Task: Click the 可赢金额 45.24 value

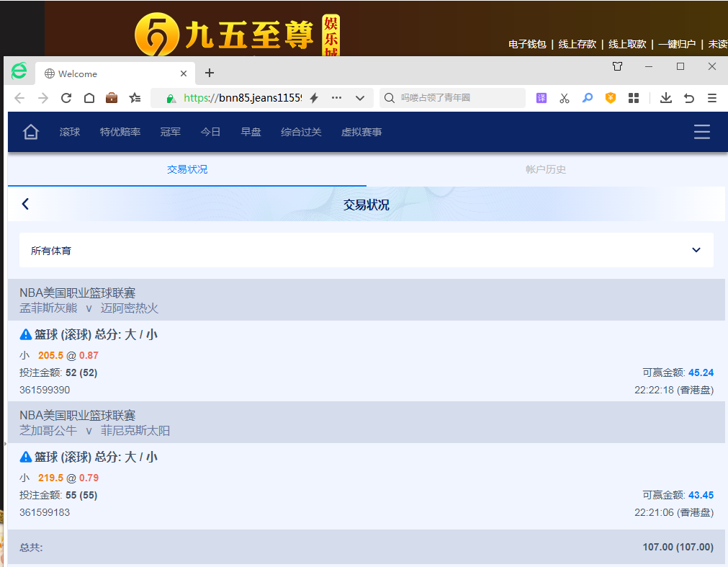Action: point(701,372)
